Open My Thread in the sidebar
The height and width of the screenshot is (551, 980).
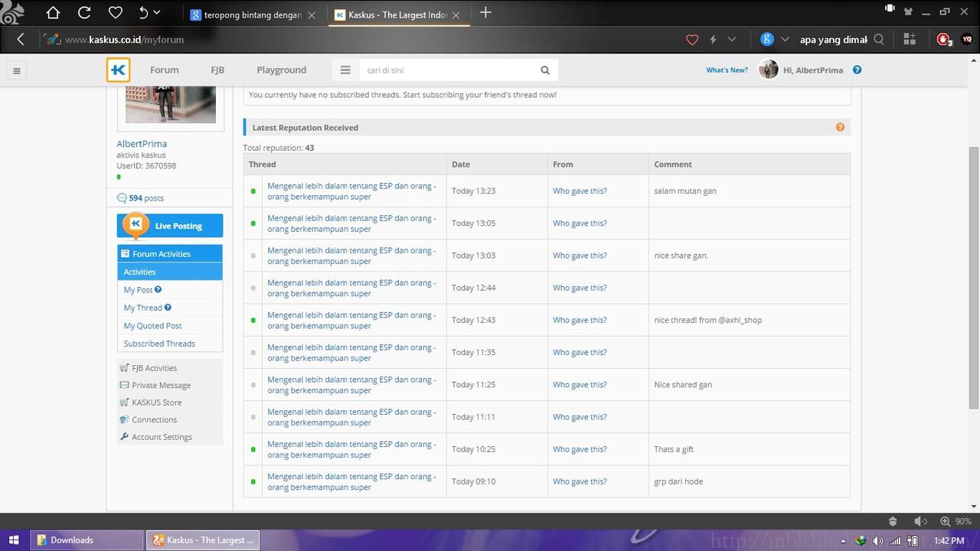tap(143, 308)
